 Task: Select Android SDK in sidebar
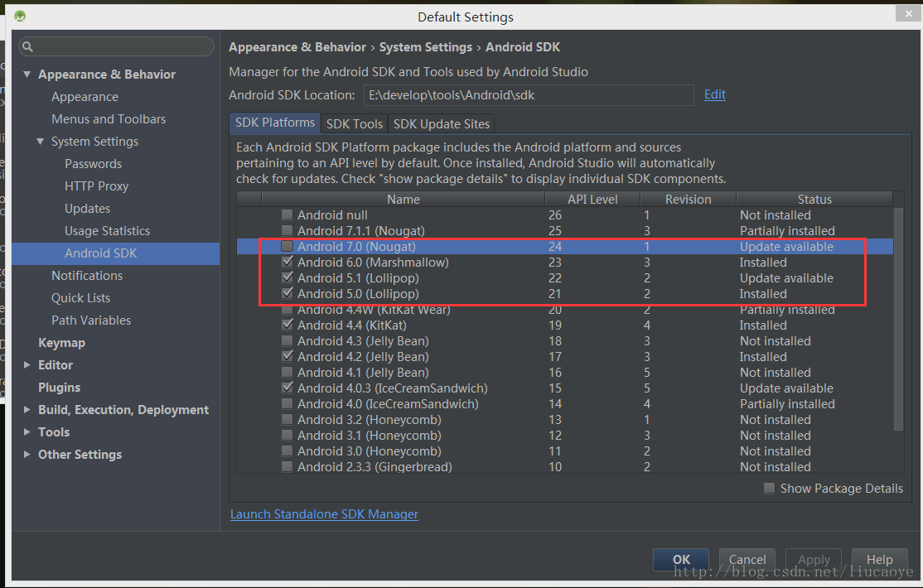click(115, 253)
